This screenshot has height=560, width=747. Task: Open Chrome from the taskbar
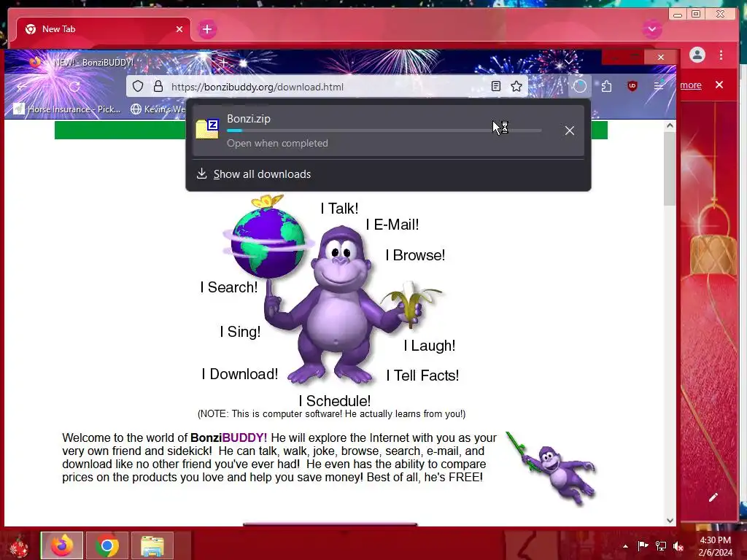click(107, 545)
